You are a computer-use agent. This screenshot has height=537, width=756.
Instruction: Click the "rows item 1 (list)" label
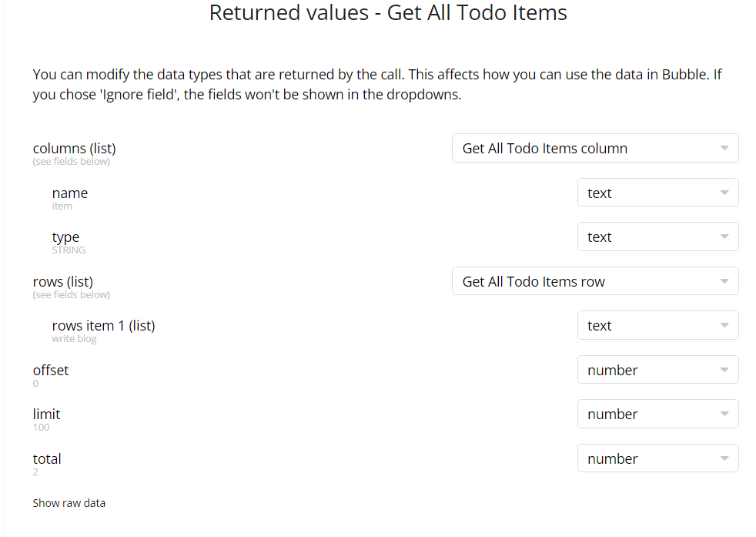tap(103, 325)
